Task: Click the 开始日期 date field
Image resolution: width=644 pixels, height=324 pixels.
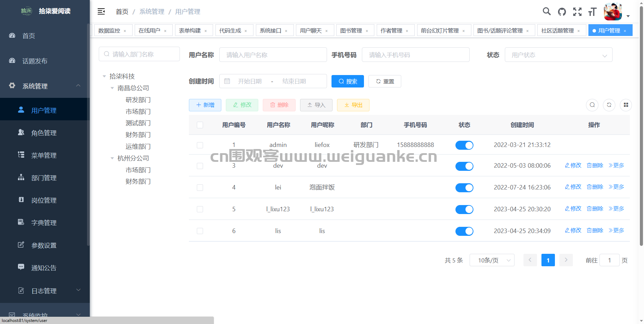Action: pyautogui.click(x=250, y=81)
